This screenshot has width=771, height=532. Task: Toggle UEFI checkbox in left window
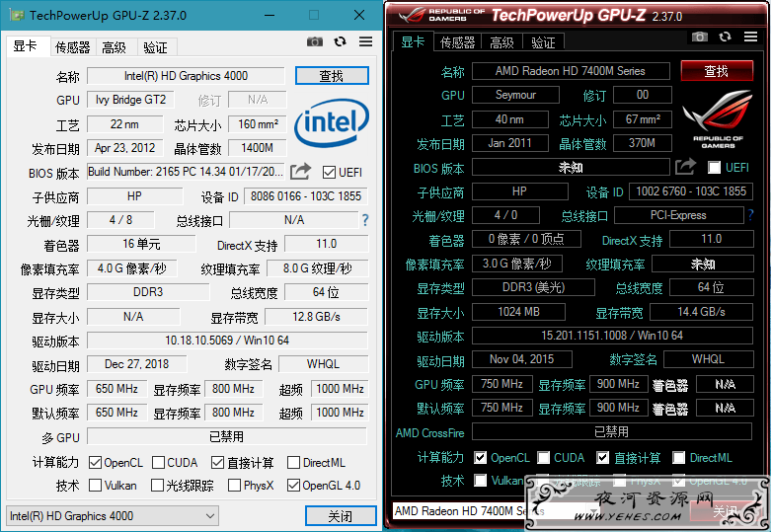pyautogui.click(x=329, y=173)
